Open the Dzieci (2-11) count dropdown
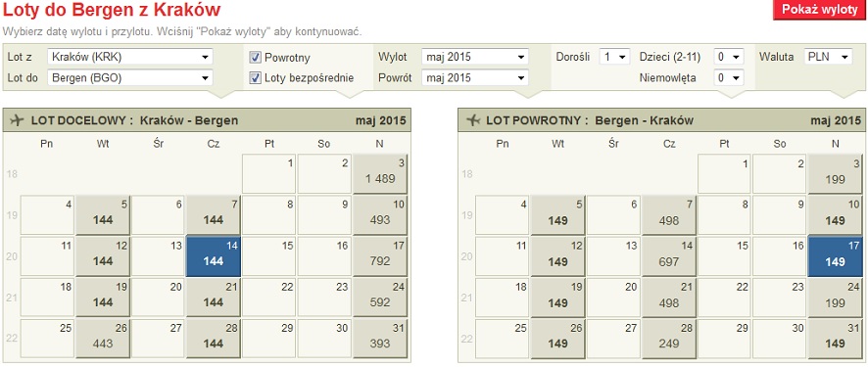868x367 pixels. pos(729,57)
